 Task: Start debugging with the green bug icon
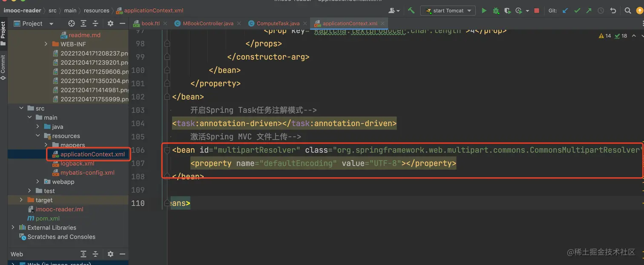(496, 11)
